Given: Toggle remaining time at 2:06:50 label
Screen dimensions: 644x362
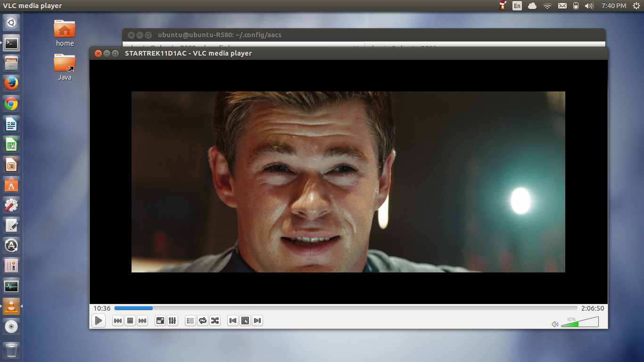Looking at the screenshot, I should [593, 308].
